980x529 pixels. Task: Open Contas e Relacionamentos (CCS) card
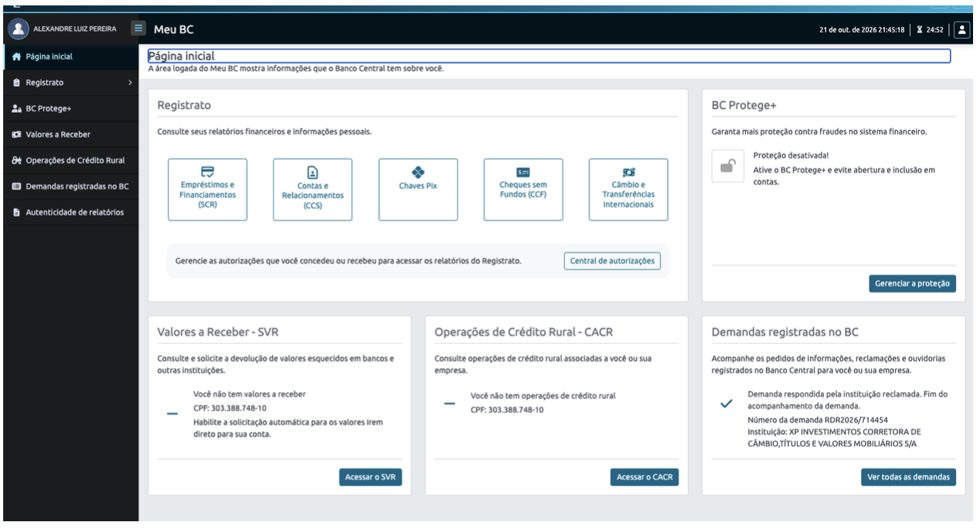[x=312, y=189]
